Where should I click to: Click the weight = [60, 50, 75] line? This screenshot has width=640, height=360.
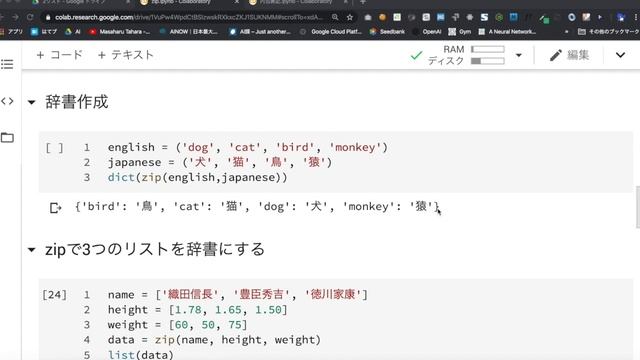click(x=178, y=325)
